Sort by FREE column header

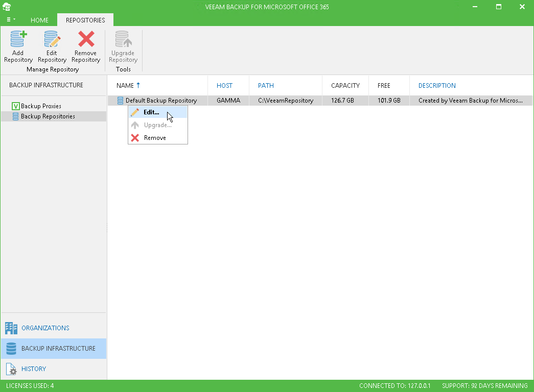click(384, 85)
